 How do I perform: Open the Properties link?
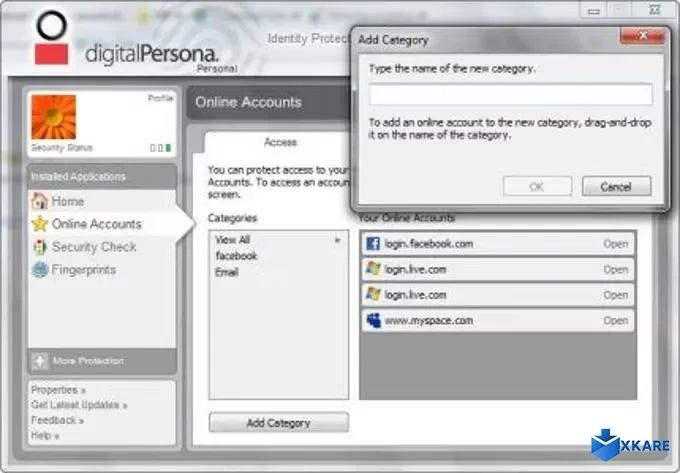pos(59,390)
